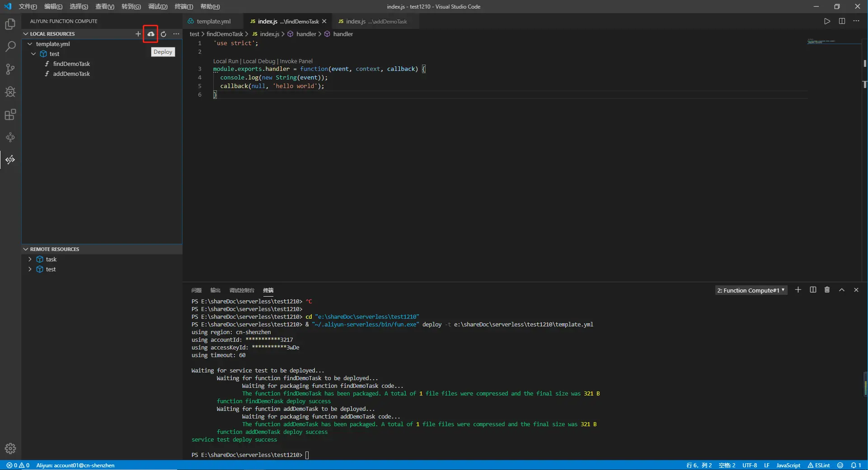Open the Function Compute#1 terminal dropdown
Image resolution: width=868 pixels, height=470 pixels.
[751, 290]
